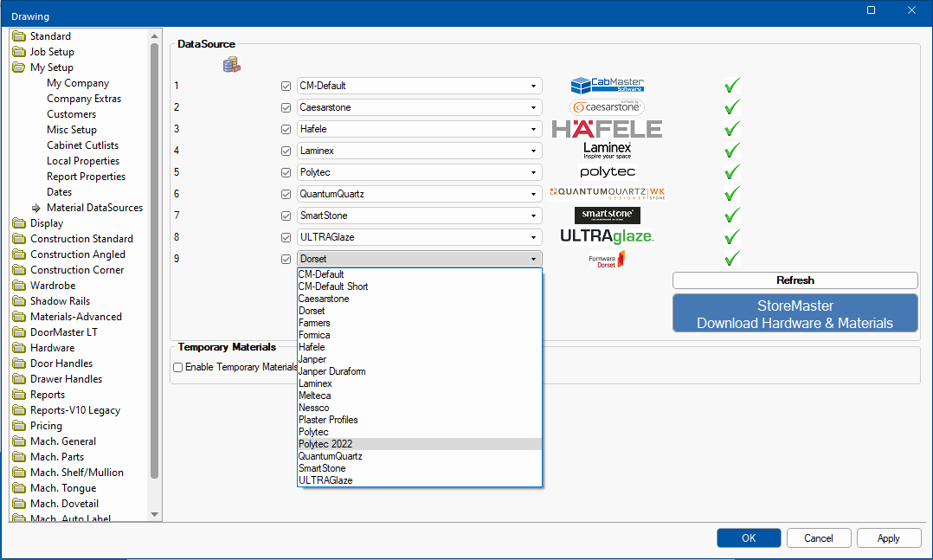
Task: Click the Laminex logo
Action: pyautogui.click(x=607, y=150)
